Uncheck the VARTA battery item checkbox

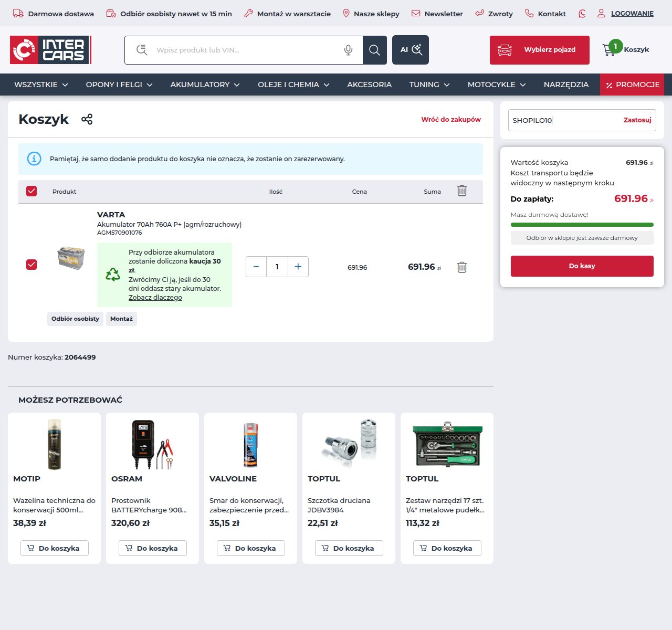click(31, 264)
